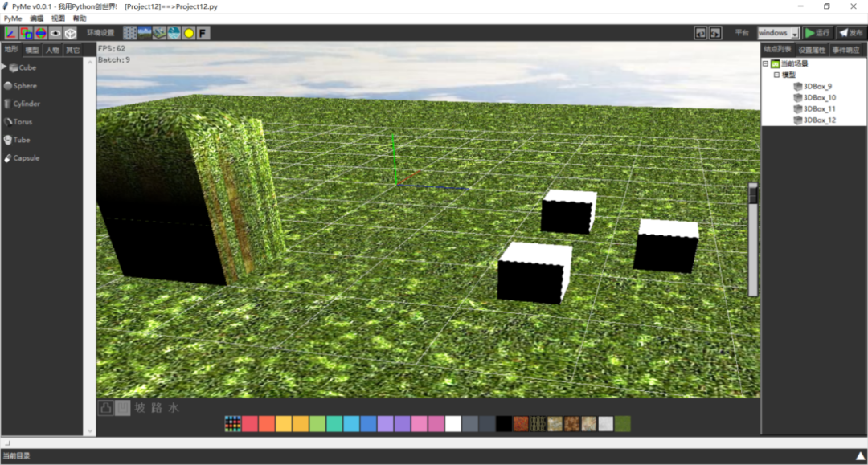Click the water wave environment icon

(174, 33)
